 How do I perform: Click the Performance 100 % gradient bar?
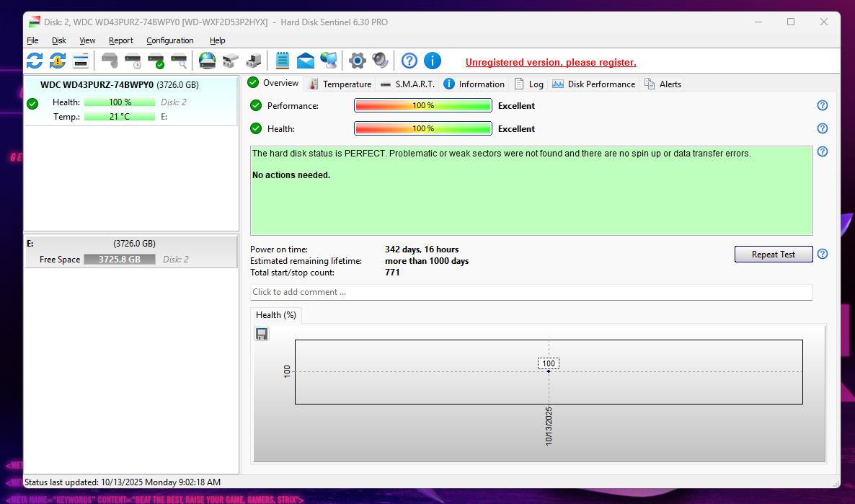(423, 105)
